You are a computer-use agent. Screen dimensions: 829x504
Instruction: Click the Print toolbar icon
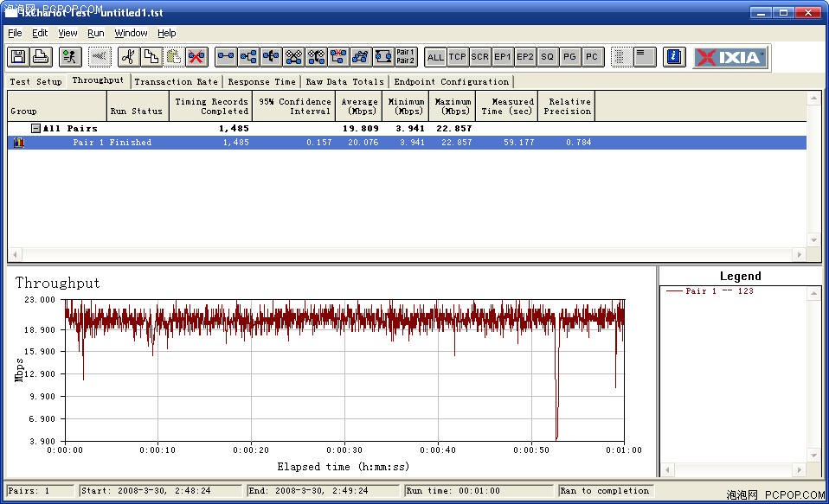(42, 56)
